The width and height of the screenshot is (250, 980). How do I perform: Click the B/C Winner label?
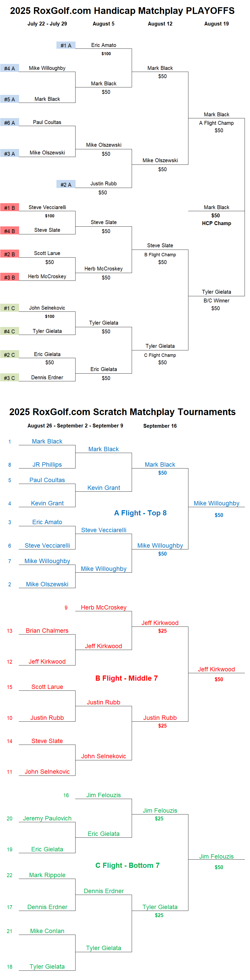pyautogui.click(x=216, y=301)
